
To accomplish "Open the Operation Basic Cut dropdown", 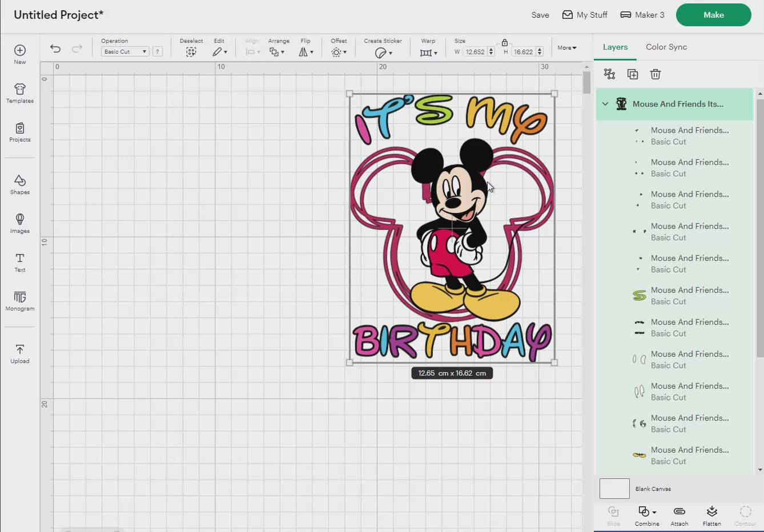I will click(x=125, y=51).
